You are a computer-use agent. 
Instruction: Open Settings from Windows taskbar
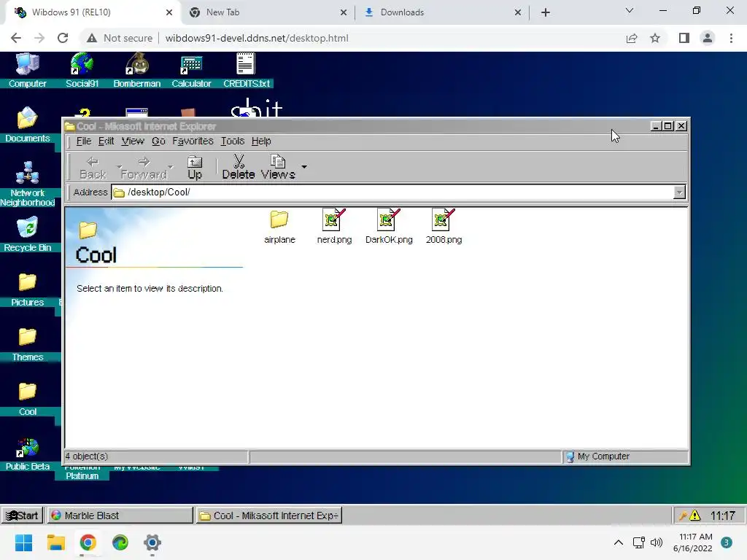152,542
